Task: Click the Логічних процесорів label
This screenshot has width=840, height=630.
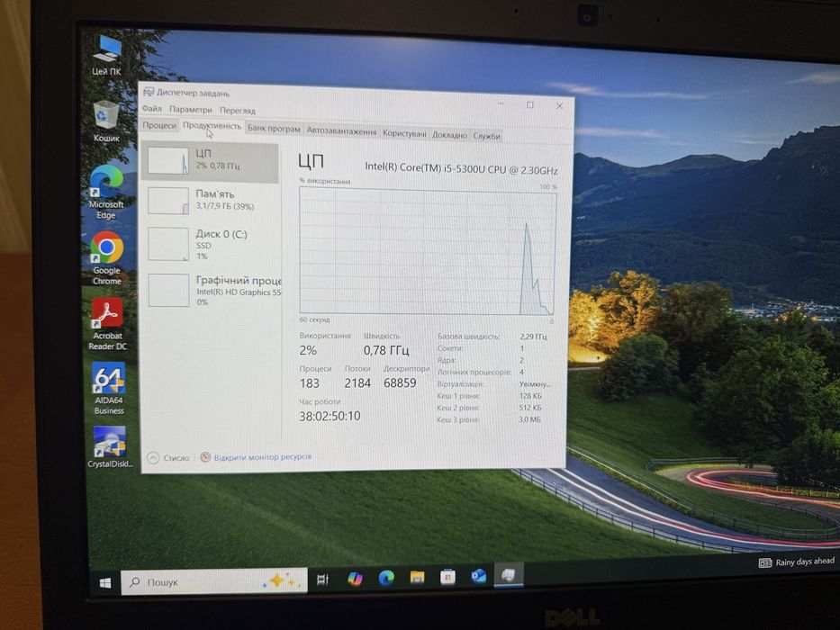Action: [x=474, y=372]
